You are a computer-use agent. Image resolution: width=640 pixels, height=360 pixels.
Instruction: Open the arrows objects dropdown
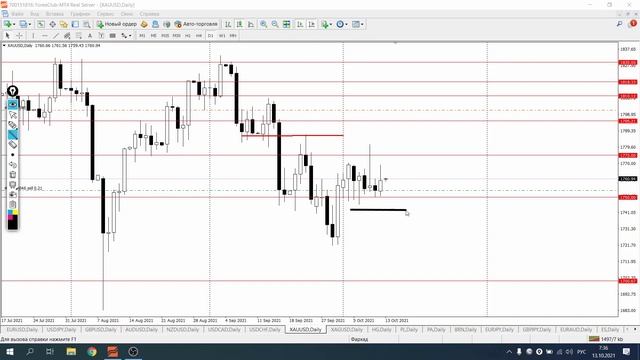pyautogui.click(x=126, y=36)
